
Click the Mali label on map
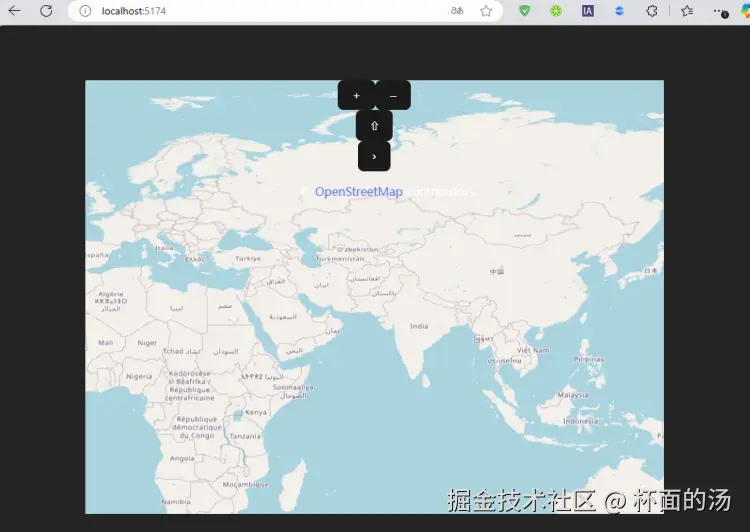point(106,343)
